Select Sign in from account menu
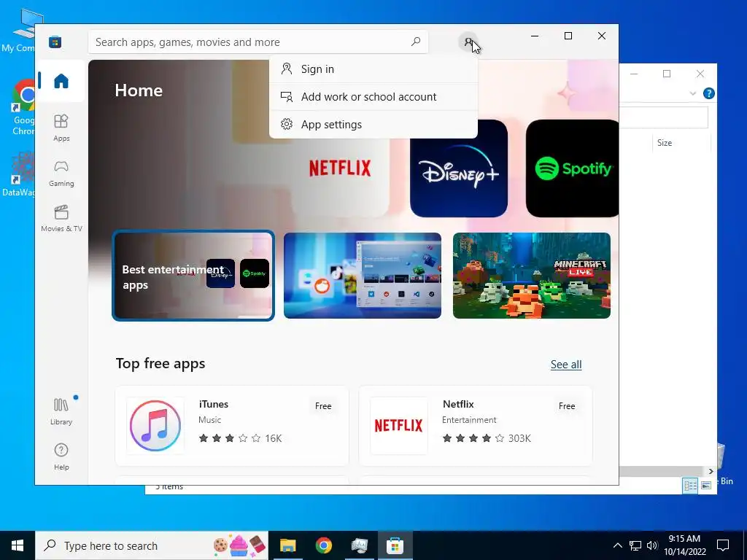This screenshot has width=747, height=560. (373, 69)
